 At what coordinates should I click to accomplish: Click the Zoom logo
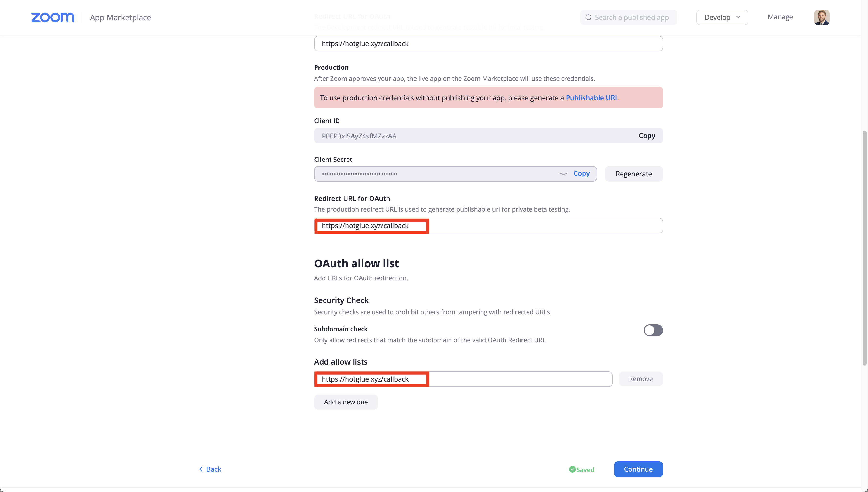tap(52, 17)
